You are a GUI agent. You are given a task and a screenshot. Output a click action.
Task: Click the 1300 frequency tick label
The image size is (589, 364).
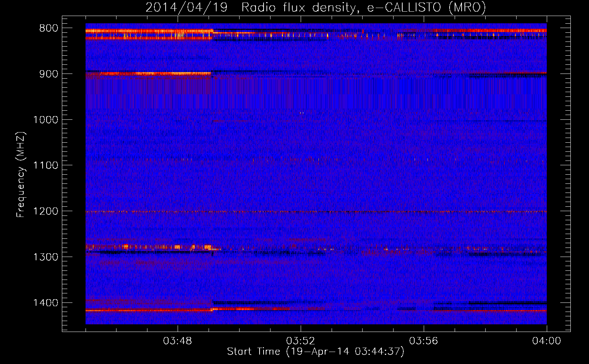(x=46, y=257)
